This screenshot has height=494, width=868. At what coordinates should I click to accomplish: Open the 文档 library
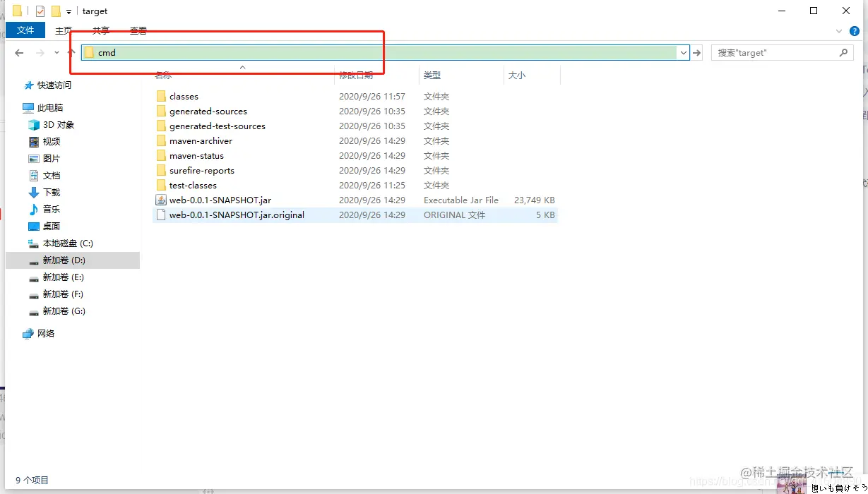point(52,175)
